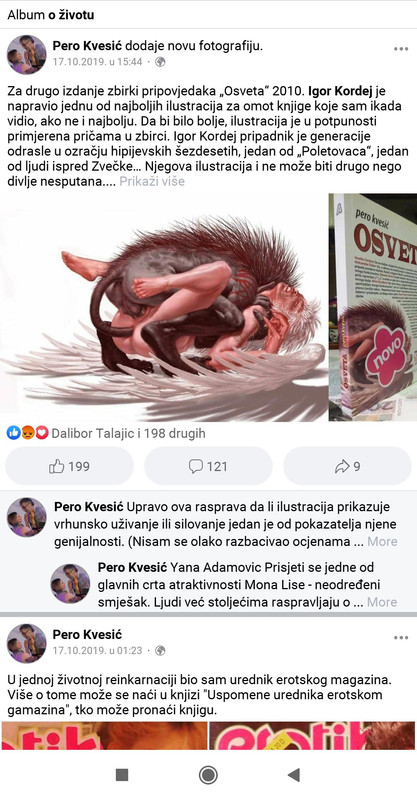Viewport: 417px width, 800px height.
Task: Tap Pero Kvesić avatar on first comment
Action: 27,517
